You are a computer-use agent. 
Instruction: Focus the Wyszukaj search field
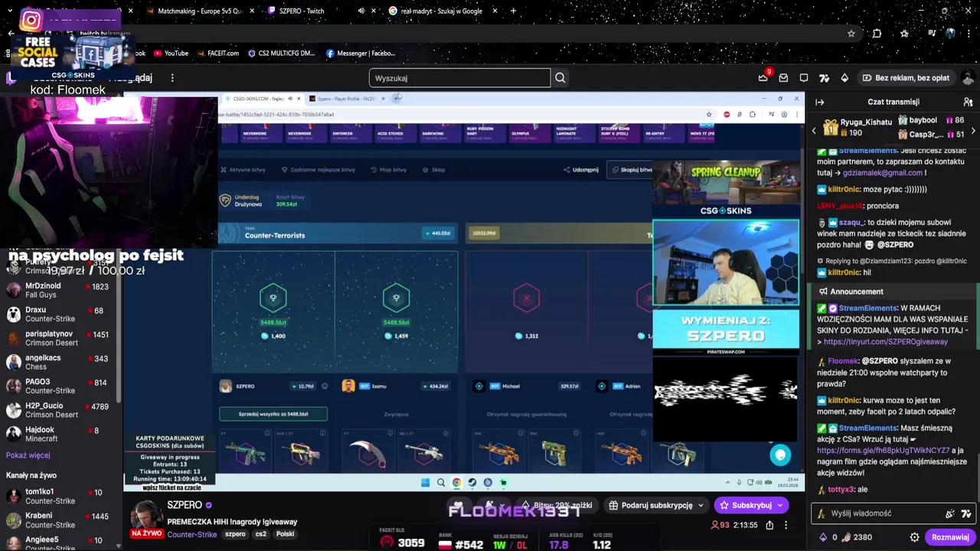(x=459, y=78)
